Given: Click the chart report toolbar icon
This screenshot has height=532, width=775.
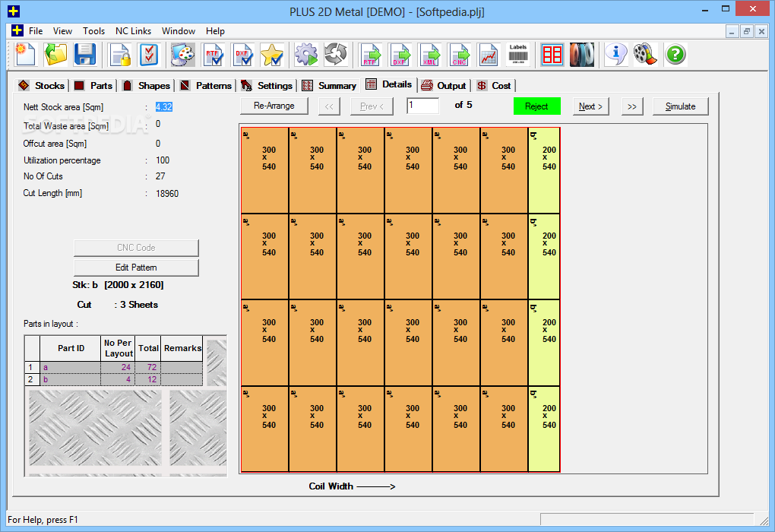Looking at the screenshot, I should click(x=489, y=55).
